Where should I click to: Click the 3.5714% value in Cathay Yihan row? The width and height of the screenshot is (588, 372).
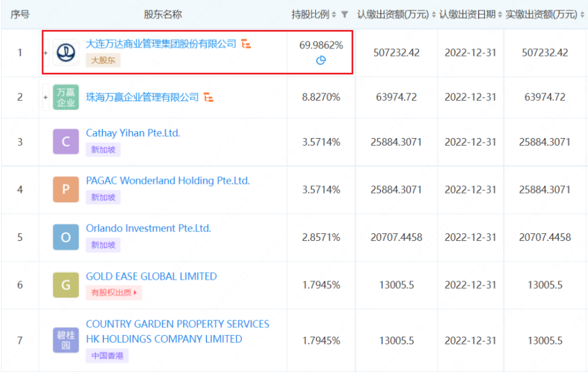[321, 142]
